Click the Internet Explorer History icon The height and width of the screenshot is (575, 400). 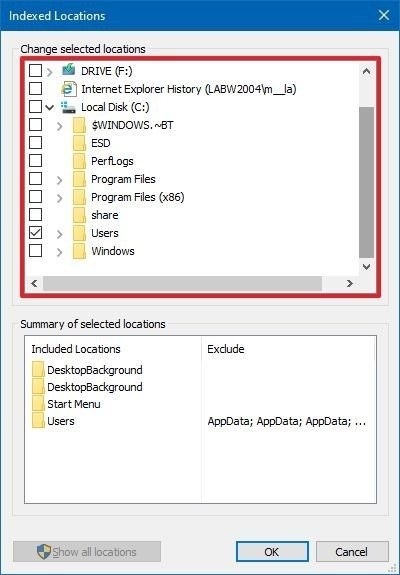point(69,89)
